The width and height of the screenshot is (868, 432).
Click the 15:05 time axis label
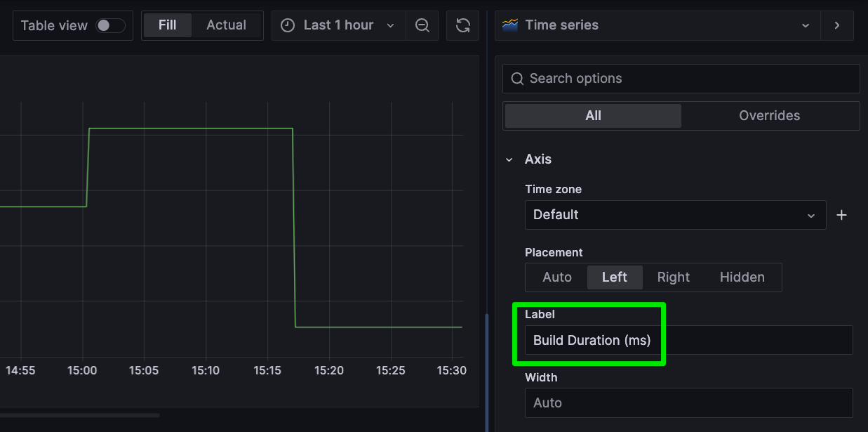point(144,370)
